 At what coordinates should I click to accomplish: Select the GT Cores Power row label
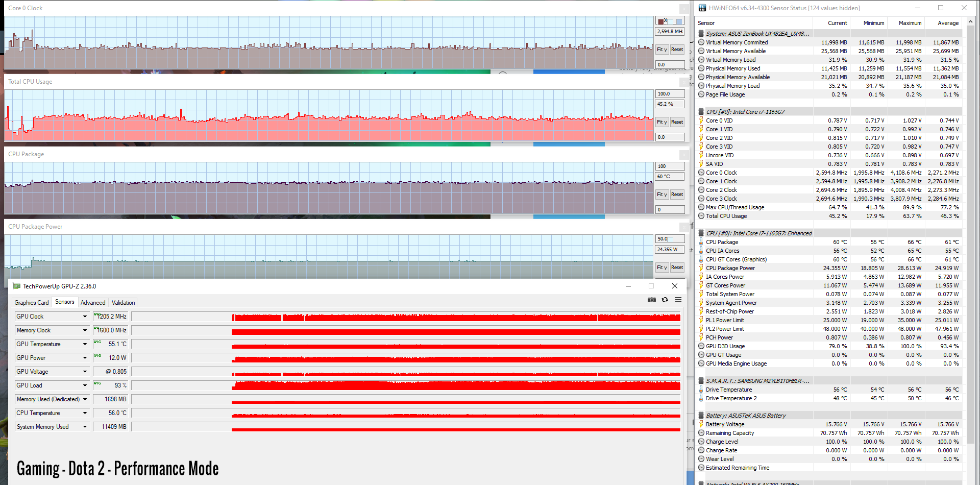[725, 285]
